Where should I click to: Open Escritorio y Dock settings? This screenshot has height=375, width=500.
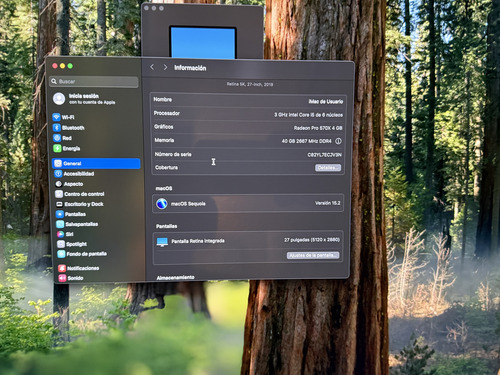[x=80, y=204]
